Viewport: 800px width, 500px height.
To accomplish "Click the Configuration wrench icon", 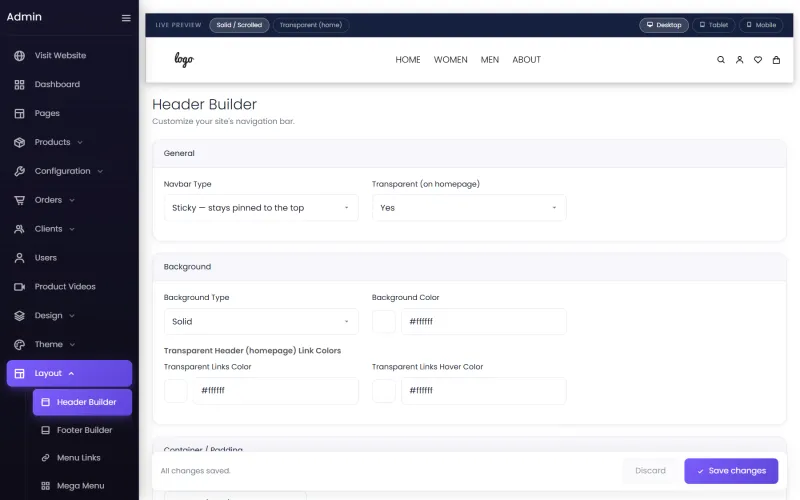I will (19, 171).
